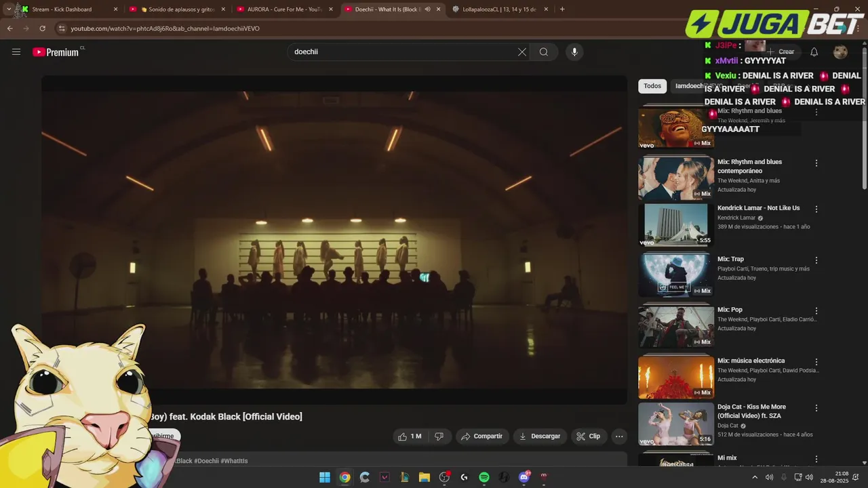Mute the Doechii tab via speaker icon
The width and height of the screenshot is (868, 488).
pyautogui.click(x=427, y=9)
